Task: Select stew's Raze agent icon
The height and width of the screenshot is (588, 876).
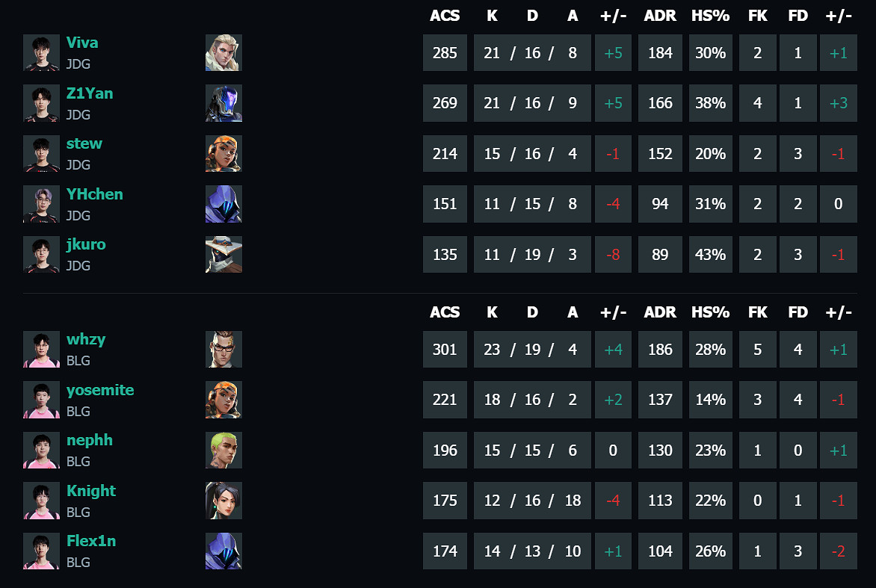Action: [x=223, y=153]
